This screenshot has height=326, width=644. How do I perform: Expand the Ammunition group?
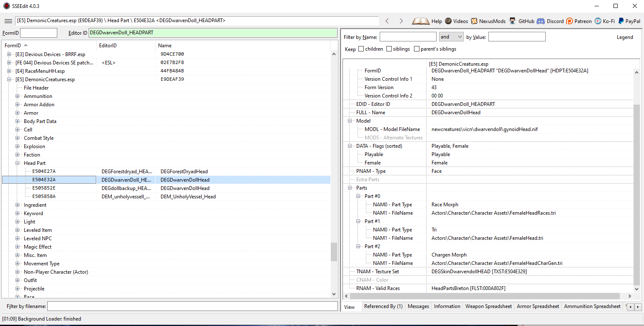point(18,96)
